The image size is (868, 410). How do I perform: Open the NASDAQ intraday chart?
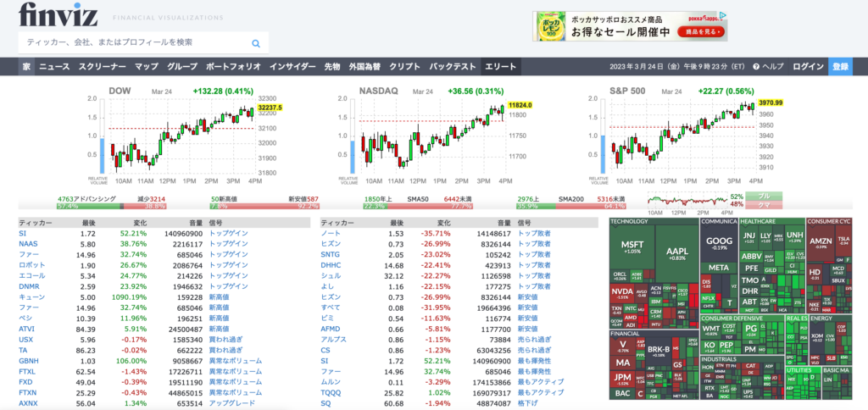[435, 136]
